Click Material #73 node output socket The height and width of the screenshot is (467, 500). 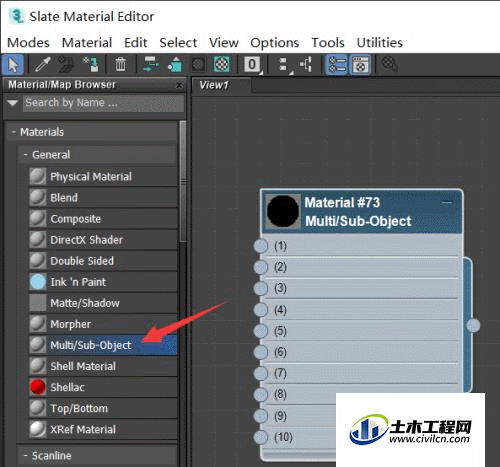tap(473, 325)
